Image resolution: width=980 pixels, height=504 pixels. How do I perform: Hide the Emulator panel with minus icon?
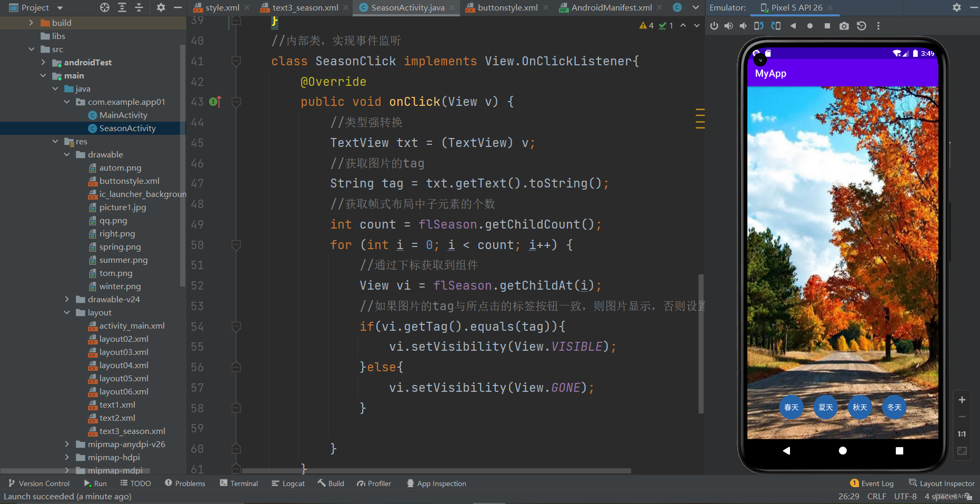tap(974, 7)
